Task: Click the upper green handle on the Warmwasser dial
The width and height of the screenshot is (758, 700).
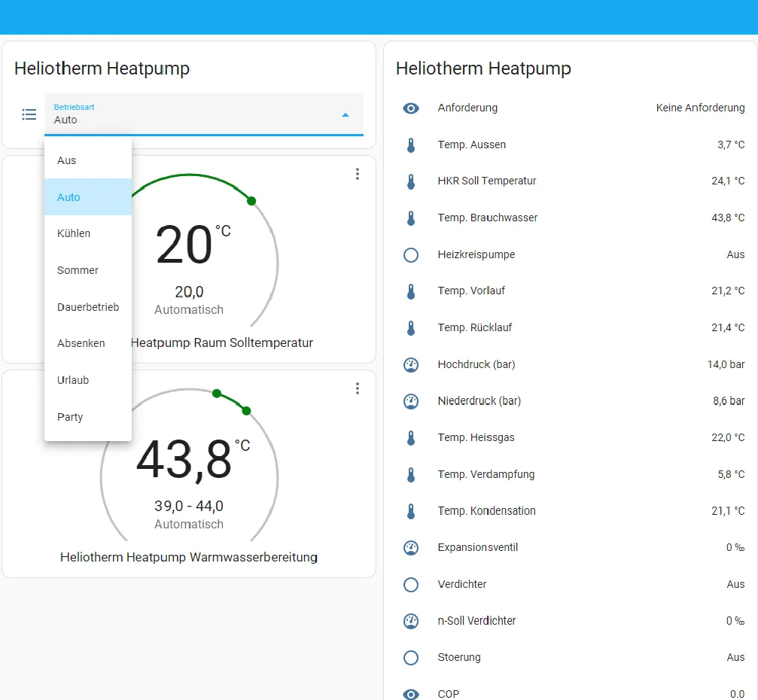Action: point(247,411)
